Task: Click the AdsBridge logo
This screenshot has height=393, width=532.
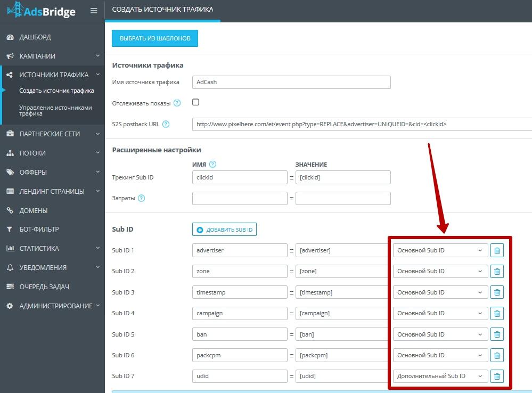Action: tap(41, 10)
